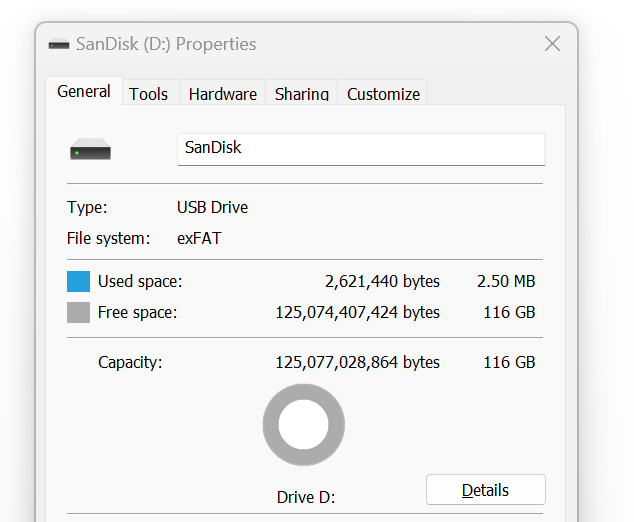Click the 'Free space:' label
Image resolution: width=634 pixels, height=522 pixels.
(137, 313)
